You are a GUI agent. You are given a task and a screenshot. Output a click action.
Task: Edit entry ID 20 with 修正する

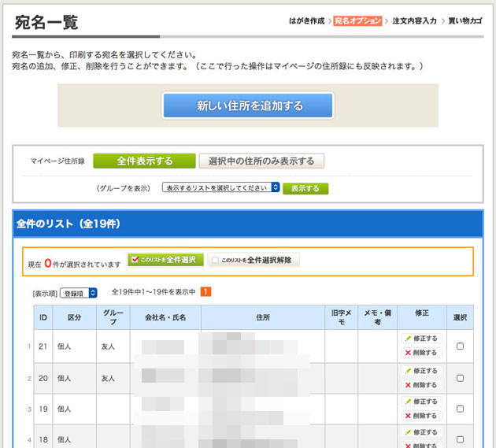[x=422, y=371]
